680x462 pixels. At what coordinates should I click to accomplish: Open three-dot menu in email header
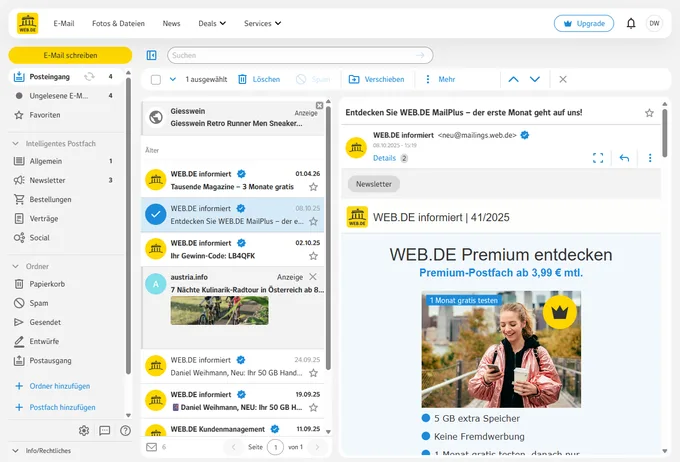coord(650,158)
